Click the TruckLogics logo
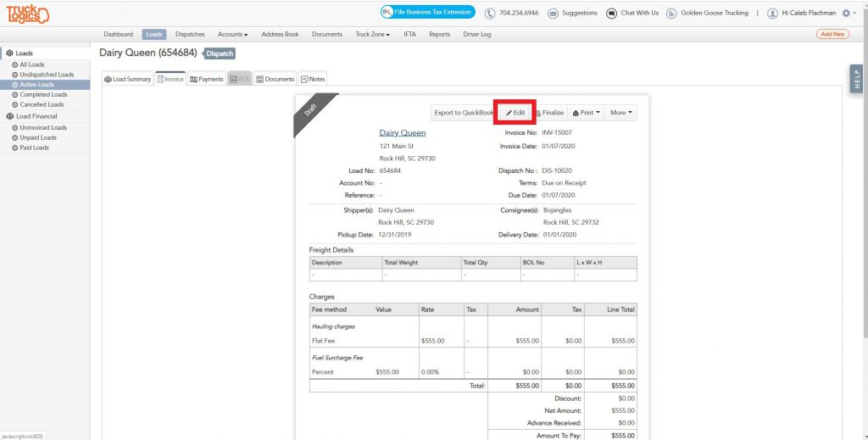The image size is (868, 440). [28, 14]
